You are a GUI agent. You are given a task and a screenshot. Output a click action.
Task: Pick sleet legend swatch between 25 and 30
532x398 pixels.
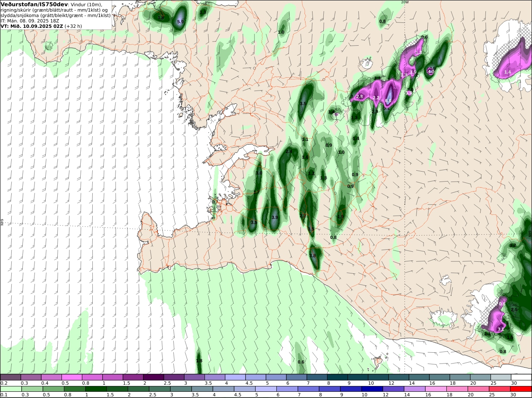tap(501, 377)
